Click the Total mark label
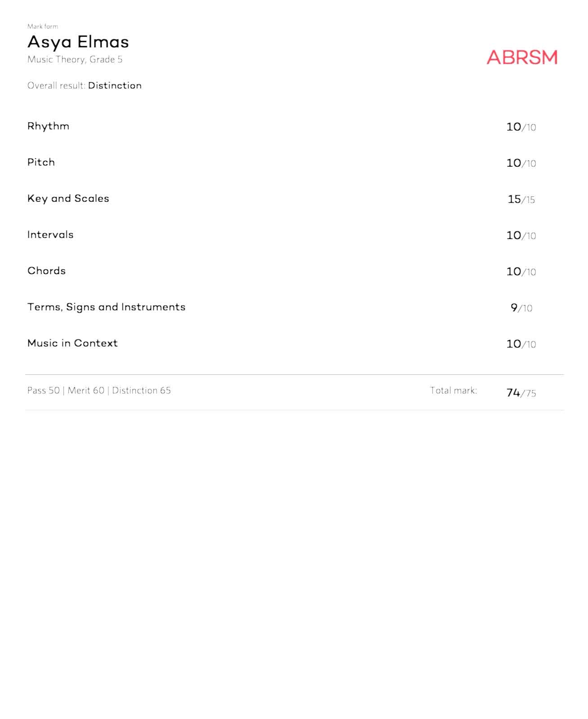Screen dimensions: 588x719 coord(453,391)
